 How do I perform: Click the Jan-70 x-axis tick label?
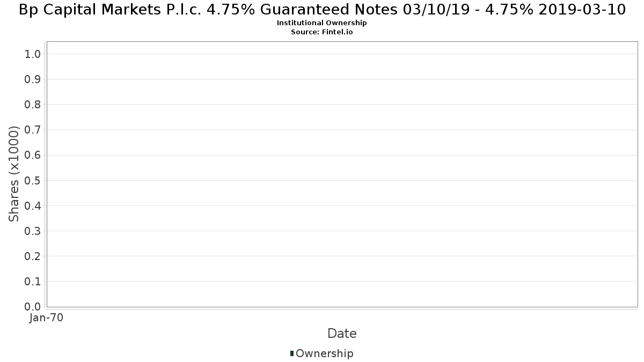click(x=47, y=317)
